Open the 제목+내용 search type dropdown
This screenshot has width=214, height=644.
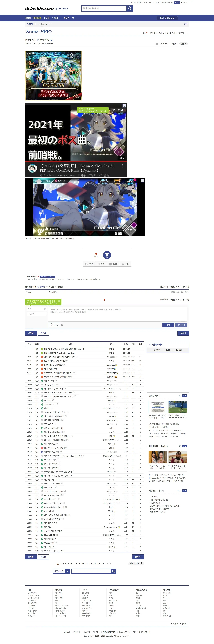coord(61,571)
